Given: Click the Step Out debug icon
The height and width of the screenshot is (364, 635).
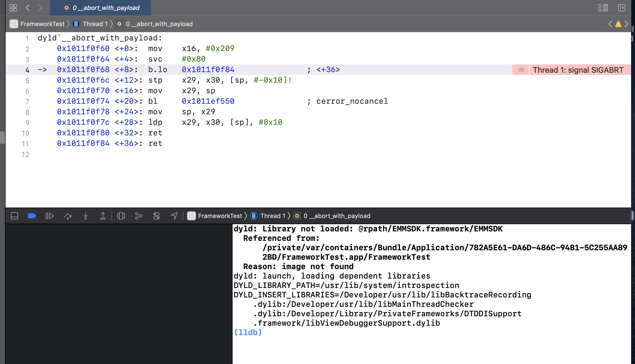Looking at the screenshot, I should coord(103,216).
